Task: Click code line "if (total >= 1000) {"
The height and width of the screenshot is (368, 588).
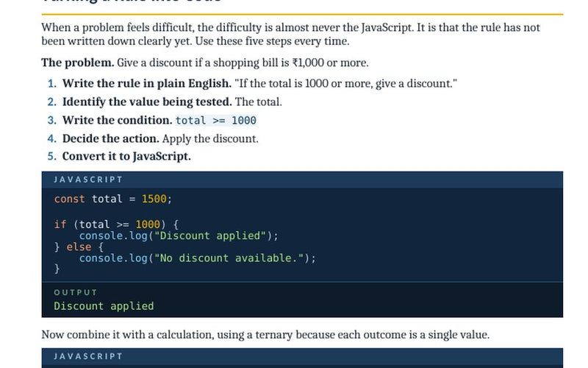Action: 116,224
